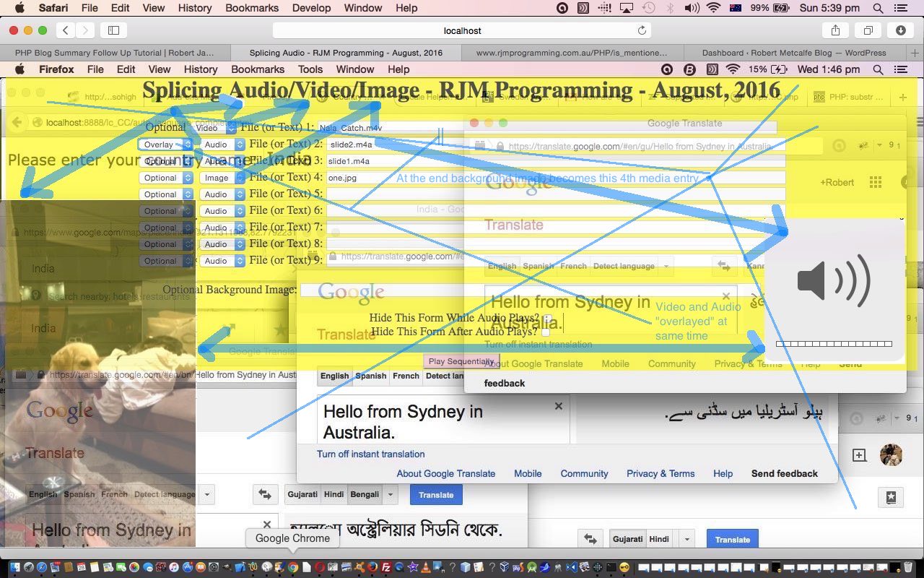Image resolution: width=924 pixels, height=578 pixels.
Task: Select the Splicing Audio RJM Programming tab
Action: (346, 53)
